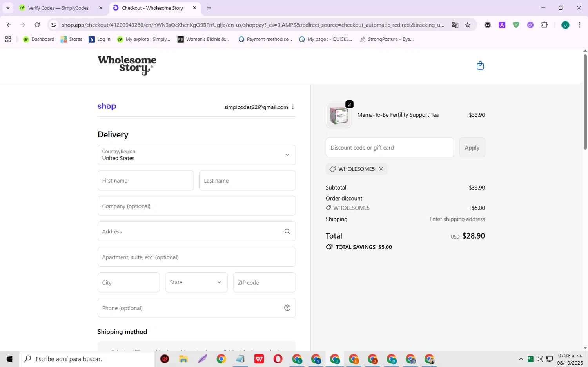This screenshot has height=367, width=588.
Task: Select the Checkout - Wholesome Story tab
Action: point(152,8)
